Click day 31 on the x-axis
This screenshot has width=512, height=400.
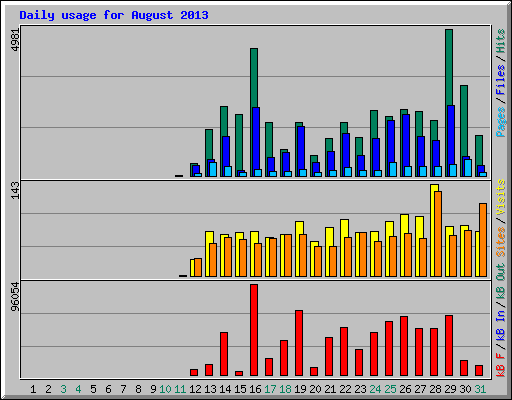coord(480,389)
